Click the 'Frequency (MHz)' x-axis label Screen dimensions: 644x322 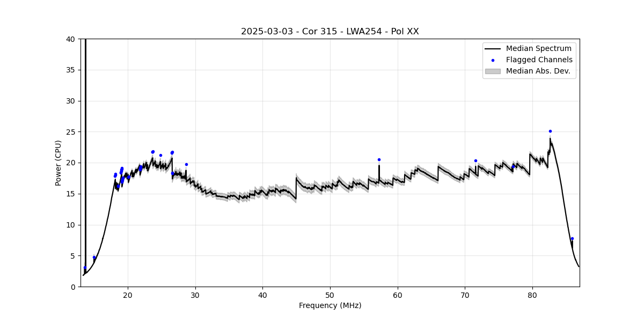330,306
